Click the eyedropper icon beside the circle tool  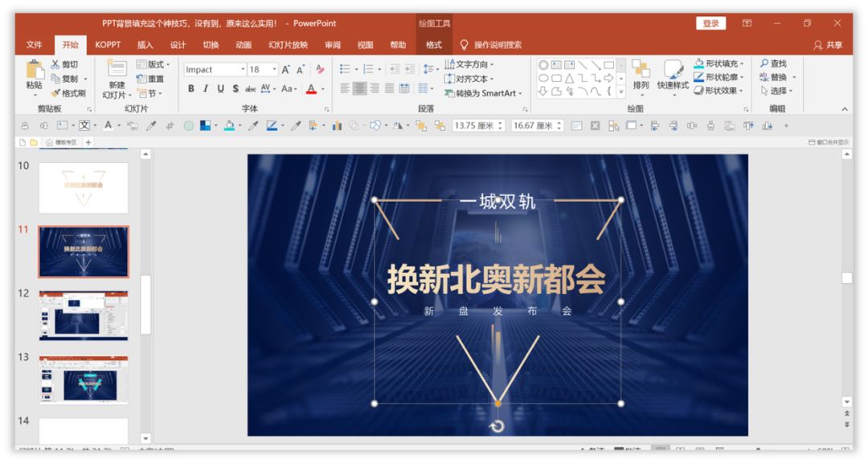(x=150, y=125)
